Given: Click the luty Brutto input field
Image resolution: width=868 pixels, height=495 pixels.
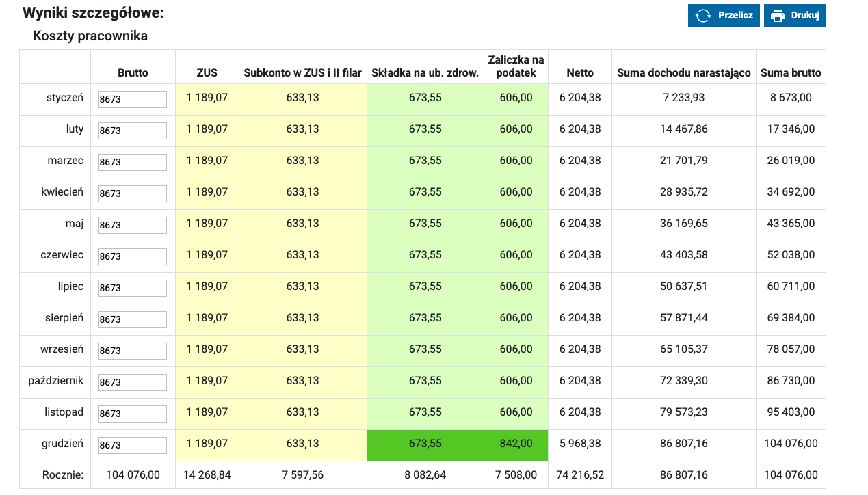Looking at the screenshot, I should click(x=133, y=131).
